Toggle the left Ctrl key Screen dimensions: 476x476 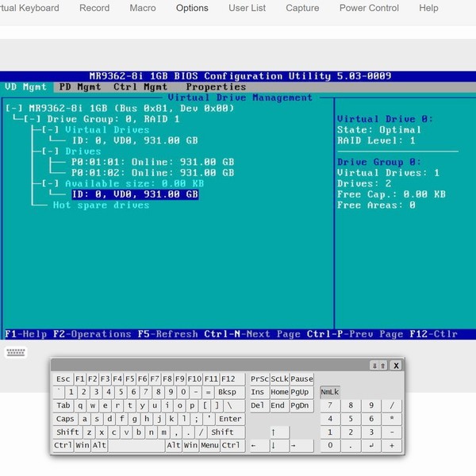63,445
